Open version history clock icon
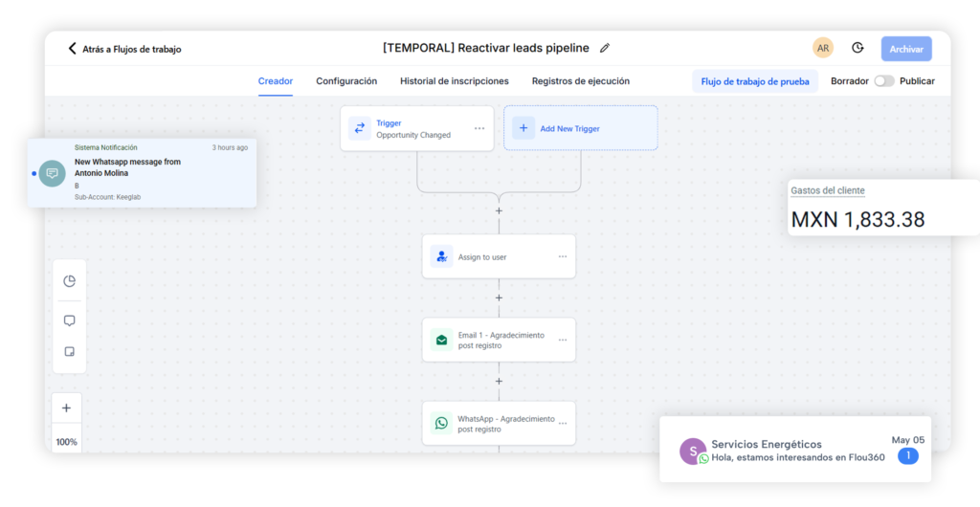Image resolution: width=980 pixels, height=507 pixels. point(857,48)
